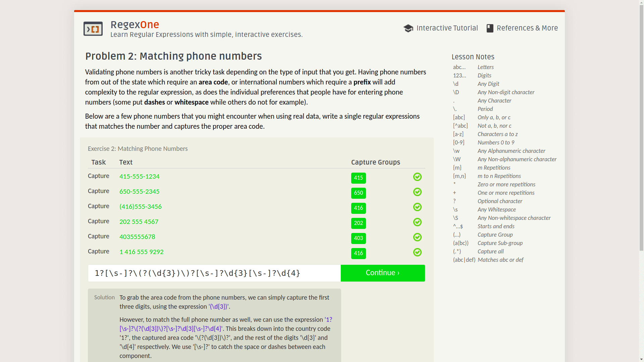
Task: Click the checkmark icon for 415-555-1234
Action: (x=417, y=177)
